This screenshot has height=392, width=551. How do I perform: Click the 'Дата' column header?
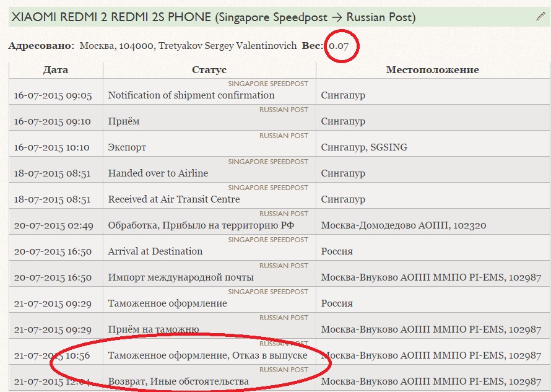(56, 69)
